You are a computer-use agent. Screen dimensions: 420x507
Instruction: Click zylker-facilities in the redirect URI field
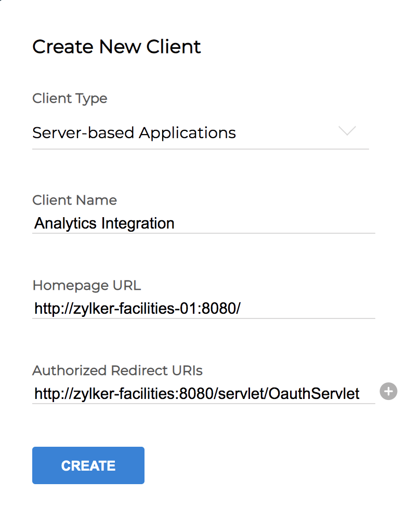[x=125, y=394]
